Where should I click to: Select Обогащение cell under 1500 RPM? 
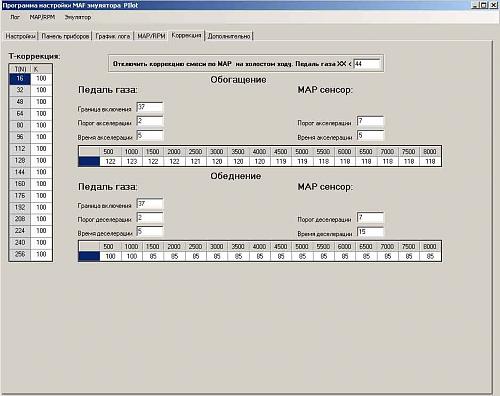pyautogui.click(x=153, y=162)
